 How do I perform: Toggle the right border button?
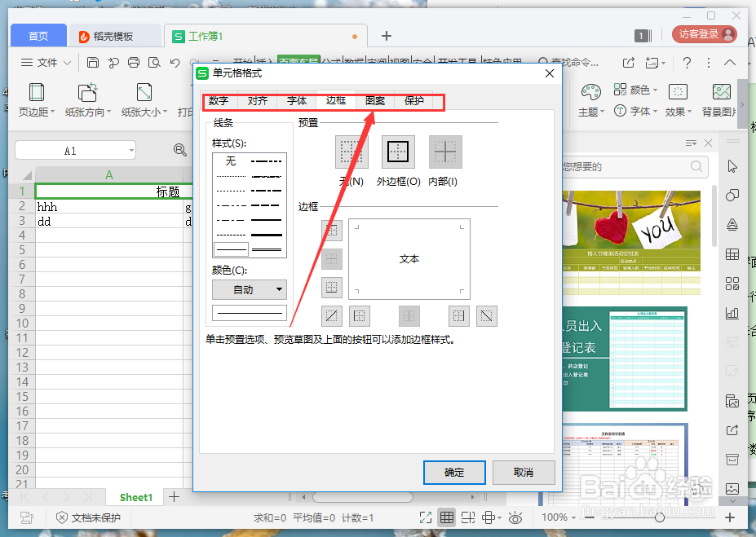coord(458,316)
